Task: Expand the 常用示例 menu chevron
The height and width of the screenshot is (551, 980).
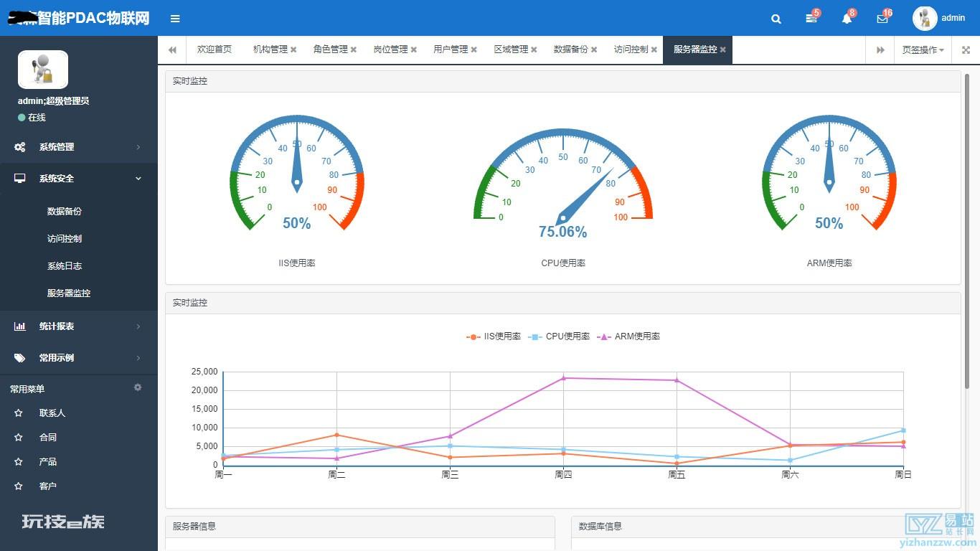Action: coord(138,358)
